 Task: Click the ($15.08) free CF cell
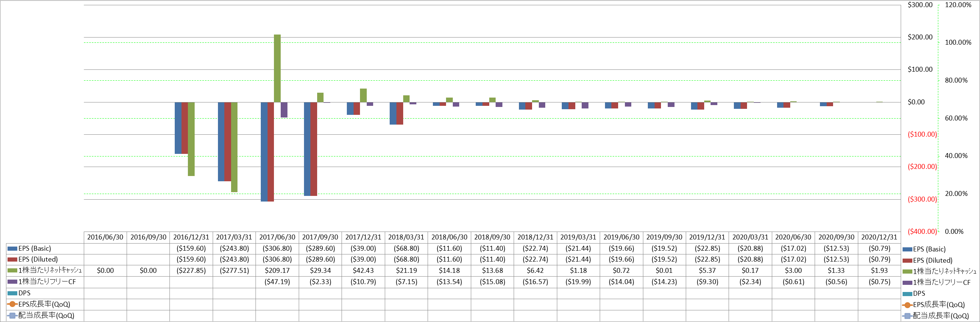pyautogui.click(x=492, y=282)
